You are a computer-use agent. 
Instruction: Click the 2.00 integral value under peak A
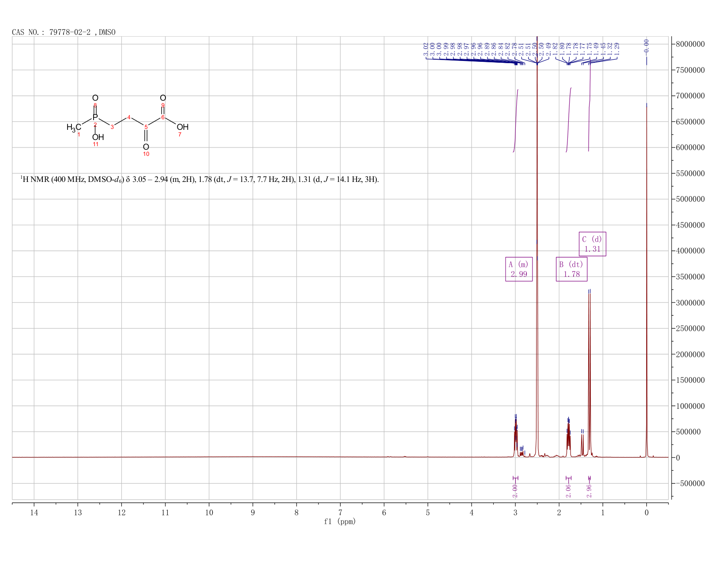coord(515,491)
